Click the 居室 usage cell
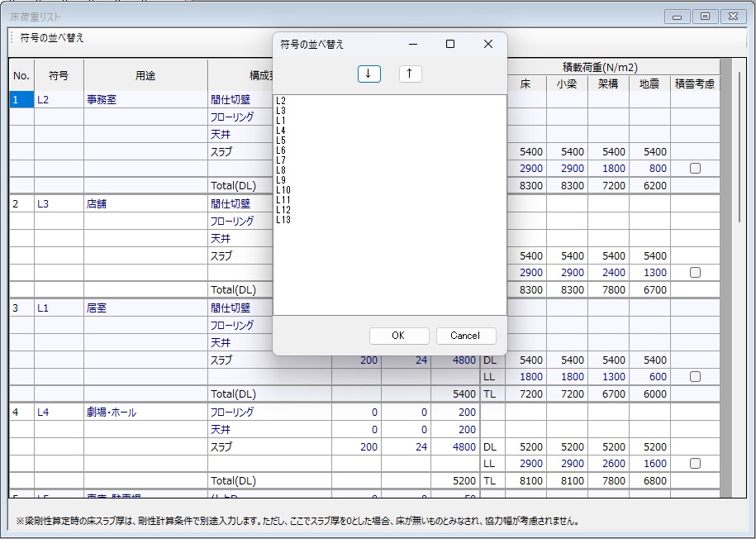The image size is (756, 539). coord(145,308)
